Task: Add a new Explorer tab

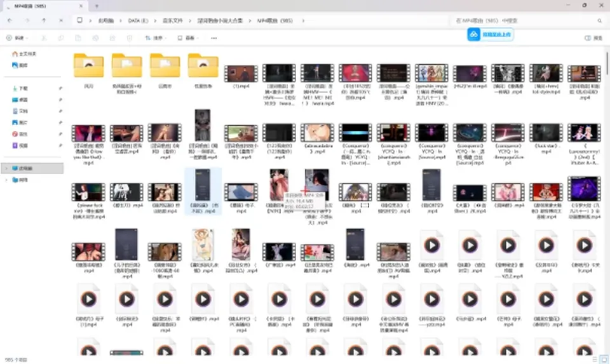Action: pos(97,6)
